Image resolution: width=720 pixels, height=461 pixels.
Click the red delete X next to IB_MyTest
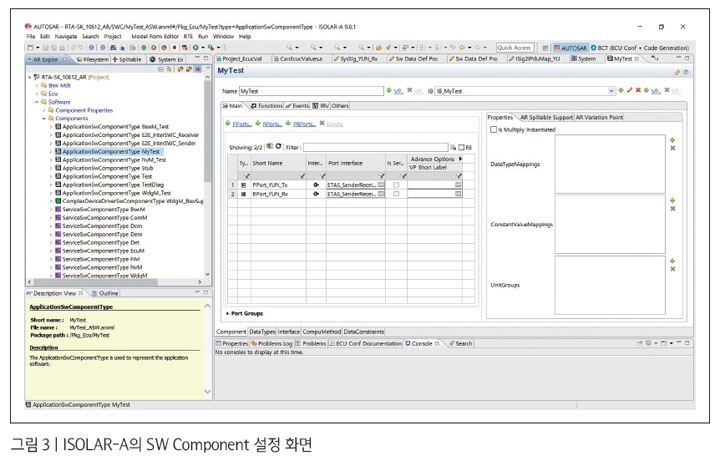point(638,90)
